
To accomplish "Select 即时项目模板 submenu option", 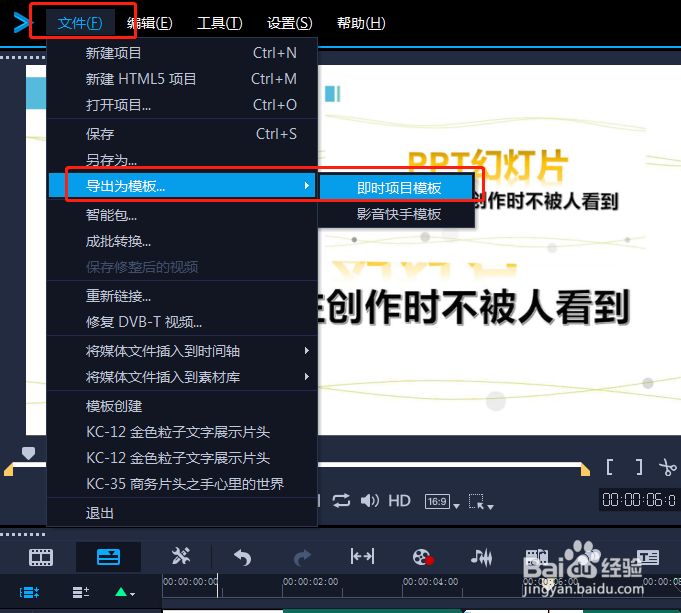I will [x=397, y=188].
